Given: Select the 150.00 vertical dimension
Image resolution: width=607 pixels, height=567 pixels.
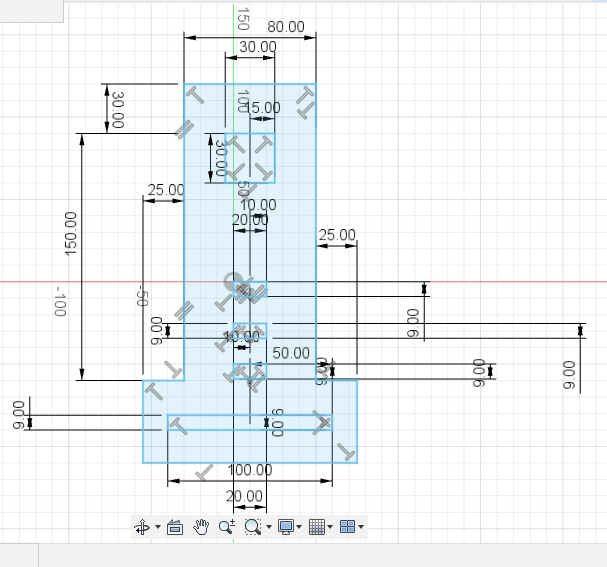Looking at the screenshot, I should (70, 233).
